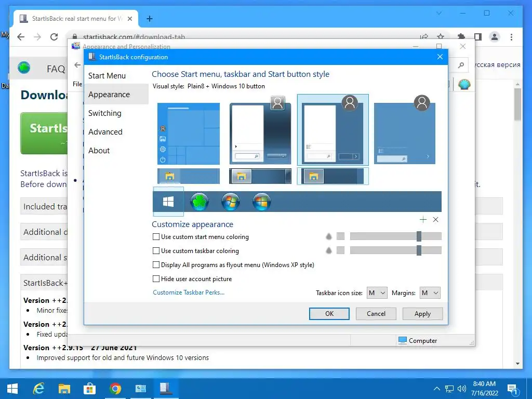Share this page via Chrome share icon

click(x=424, y=37)
